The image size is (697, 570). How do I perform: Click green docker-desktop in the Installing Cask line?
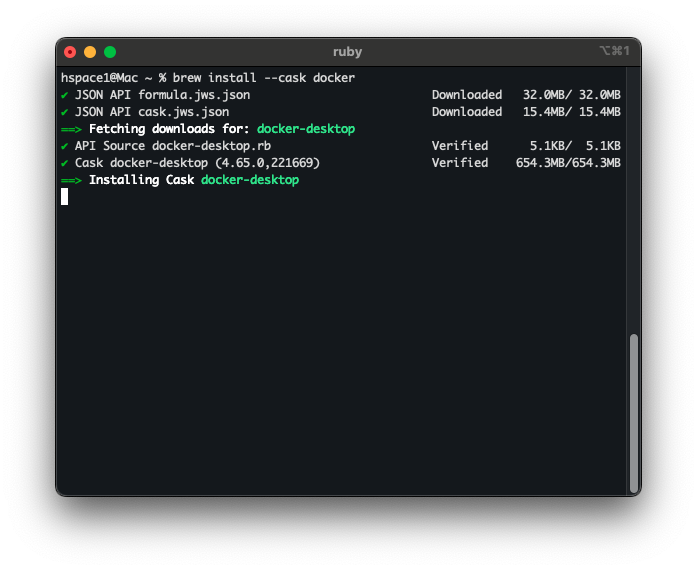[249, 180]
